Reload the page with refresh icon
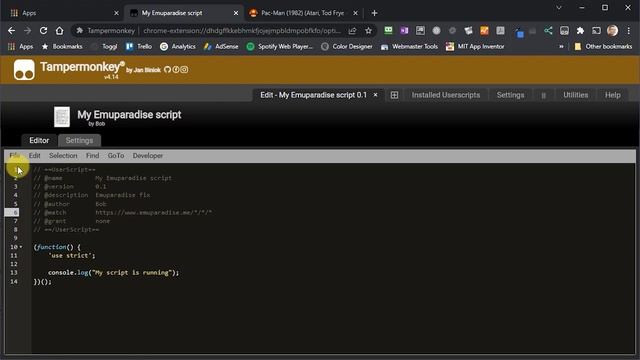 [43, 31]
